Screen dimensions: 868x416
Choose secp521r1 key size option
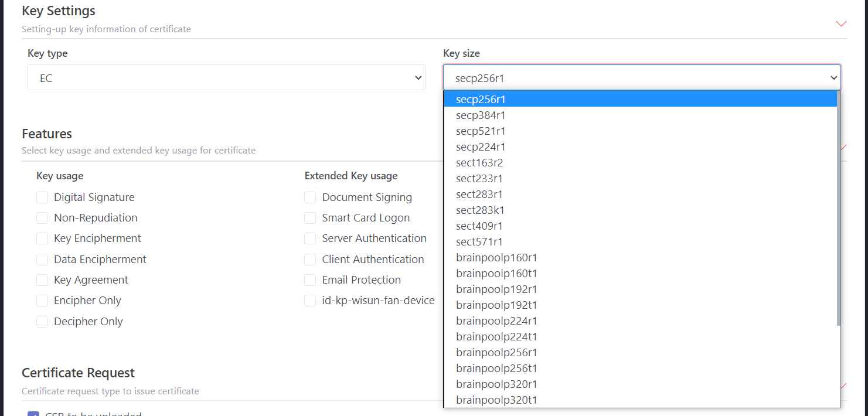click(x=481, y=131)
